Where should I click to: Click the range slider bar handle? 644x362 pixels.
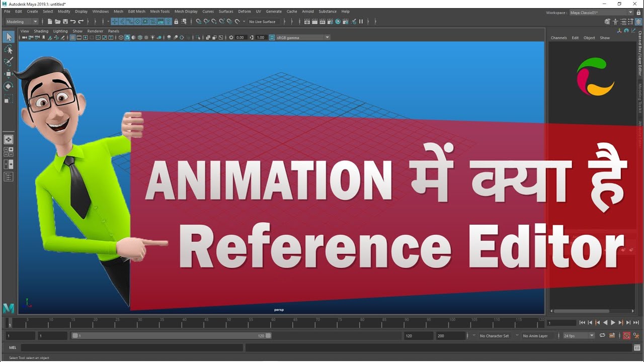coord(172,335)
